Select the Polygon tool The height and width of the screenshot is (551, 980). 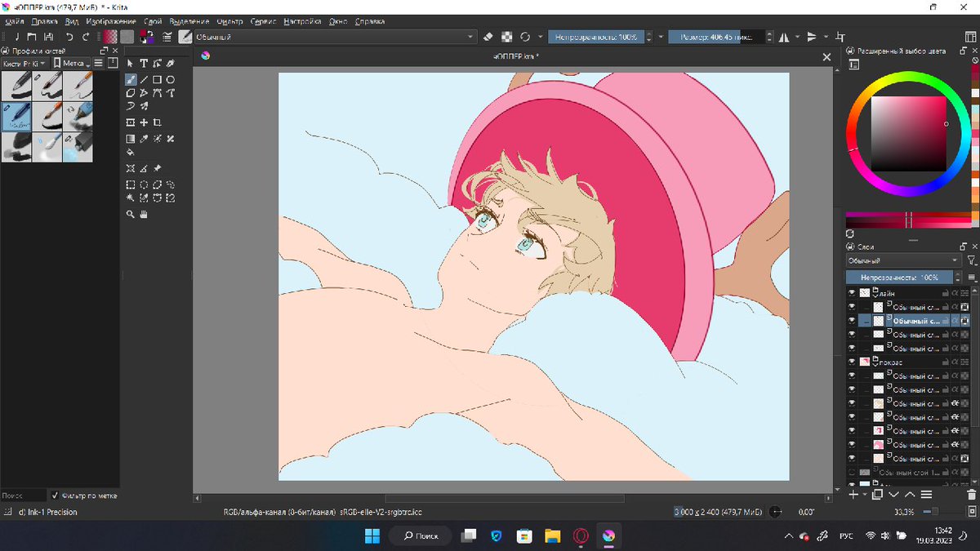click(130, 93)
